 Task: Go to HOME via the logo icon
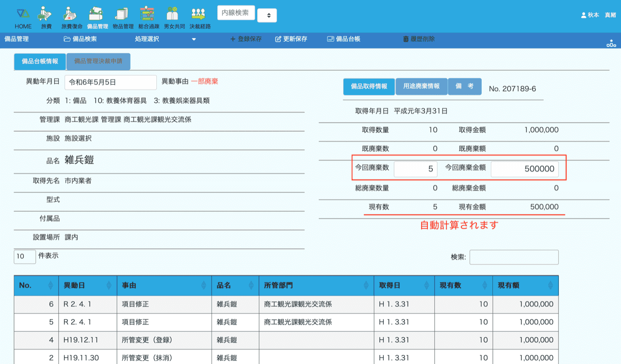(x=23, y=14)
